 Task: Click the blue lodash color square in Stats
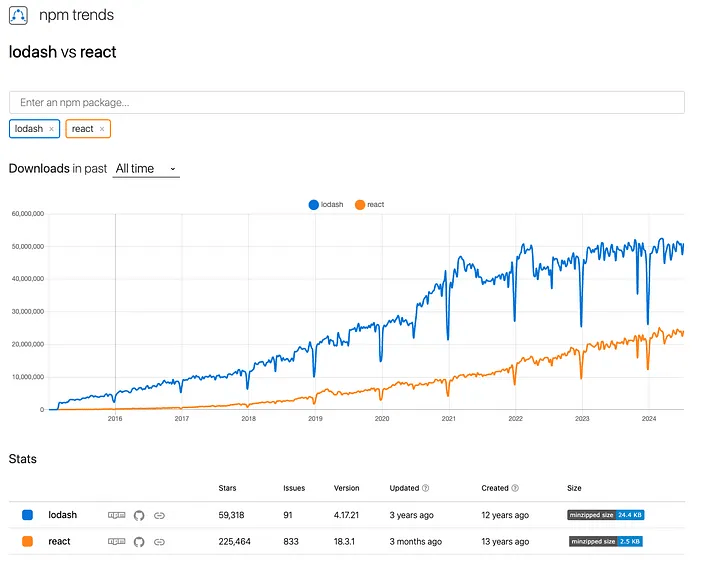coord(28,515)
